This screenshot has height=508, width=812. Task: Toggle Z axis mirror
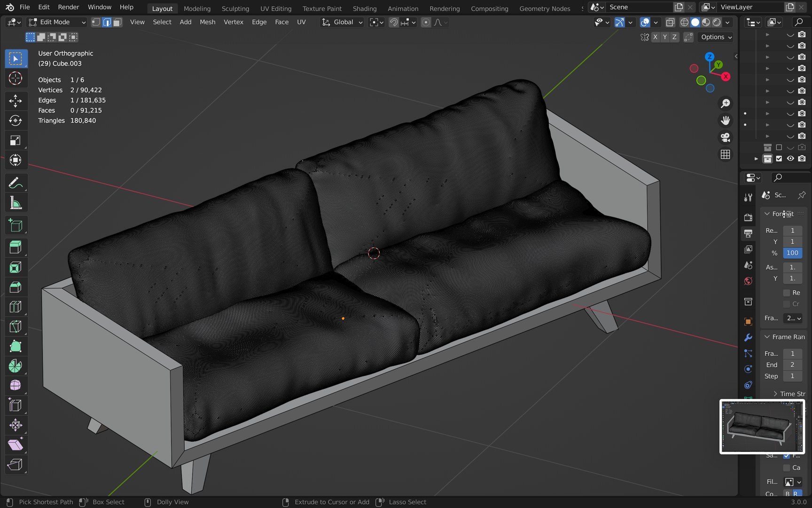tap(675, 37)
